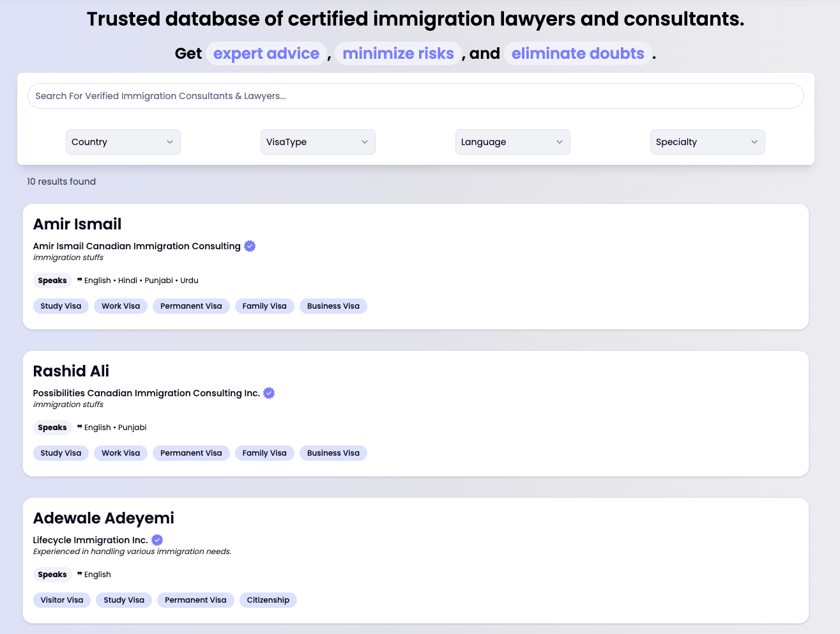Click the 'Trusted database' page headline

click(415, 19)
